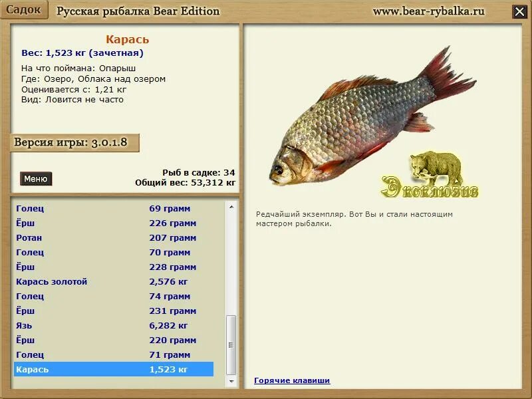This screenshot has height=399, width=532.
Task: Select the highlighted Карась 1,523 кг row
Action: [114, 369]
